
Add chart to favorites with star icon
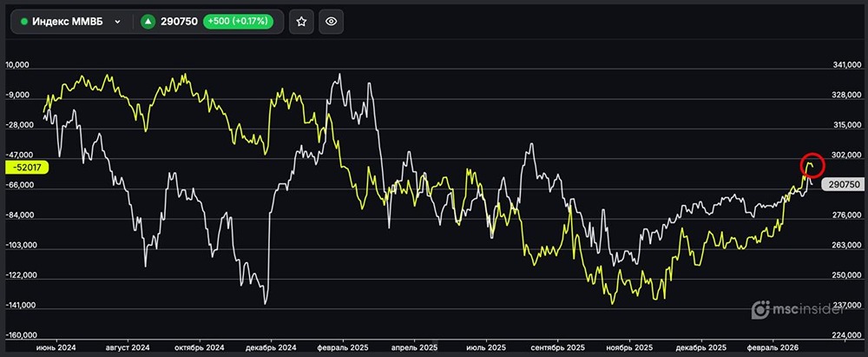pos(301,22)
